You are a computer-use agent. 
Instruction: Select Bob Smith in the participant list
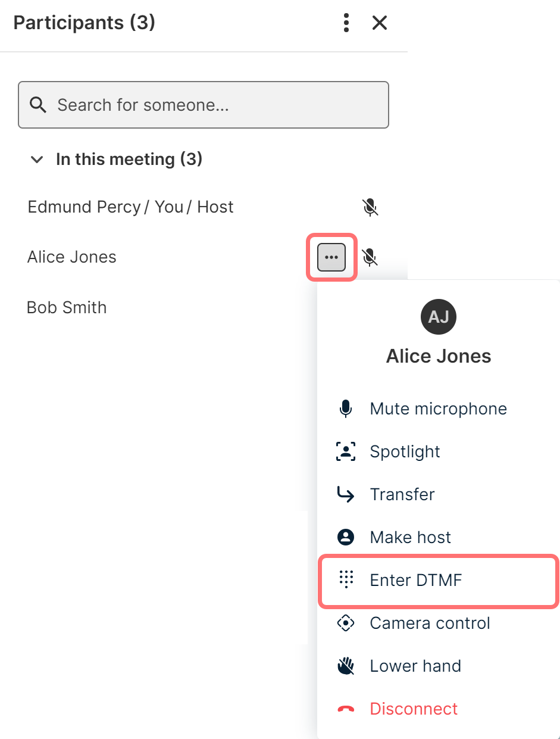(x=67, y=308)
